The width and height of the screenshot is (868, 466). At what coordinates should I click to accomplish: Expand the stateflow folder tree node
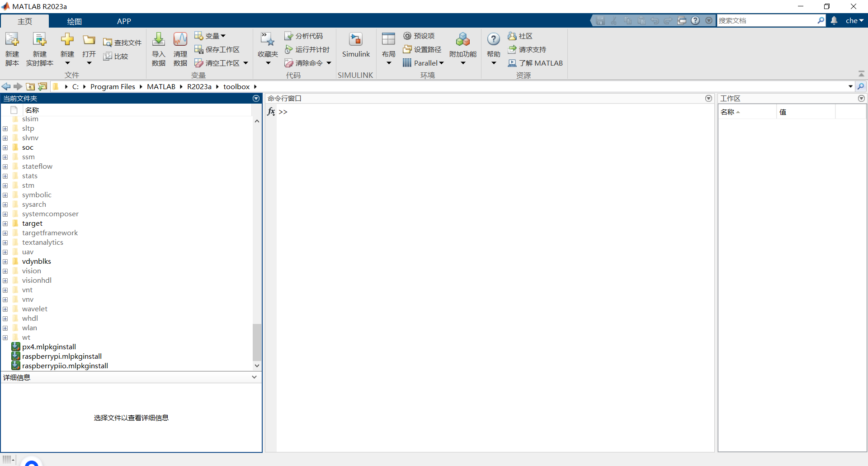(5, 166)
